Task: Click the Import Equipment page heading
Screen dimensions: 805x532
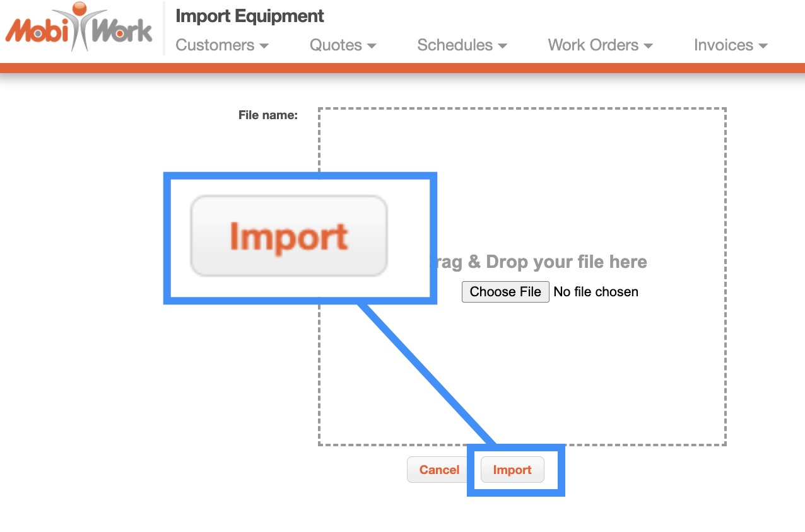Action: [250, 16]
